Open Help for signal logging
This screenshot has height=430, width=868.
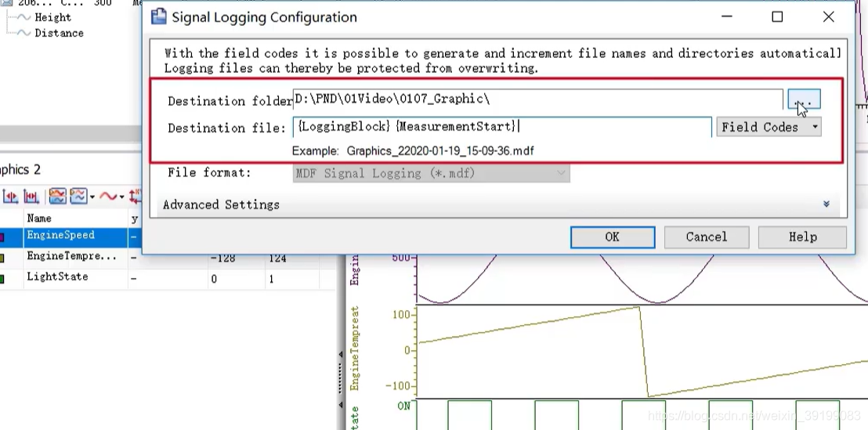pyautogui.click(x=802, y=237)
